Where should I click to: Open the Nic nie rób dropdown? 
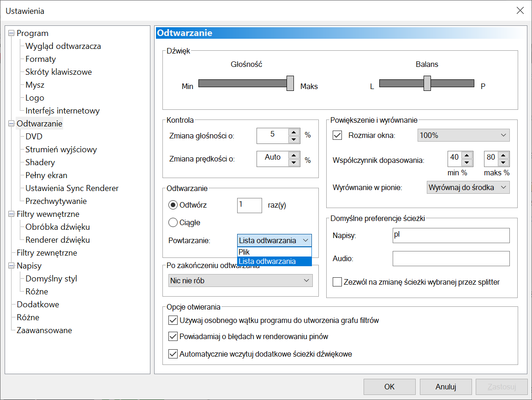[240, 281]
